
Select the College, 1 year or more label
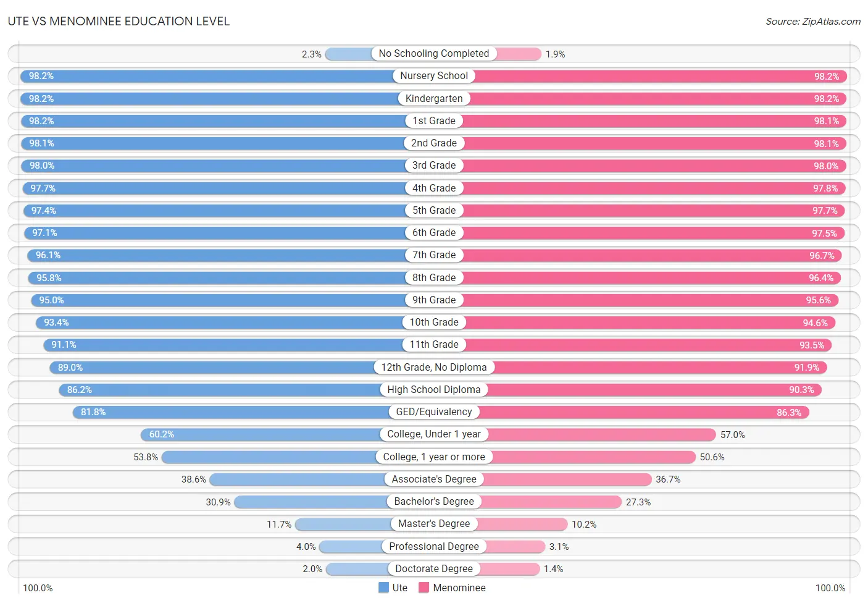pyautogui.click(x=434, y=457)
